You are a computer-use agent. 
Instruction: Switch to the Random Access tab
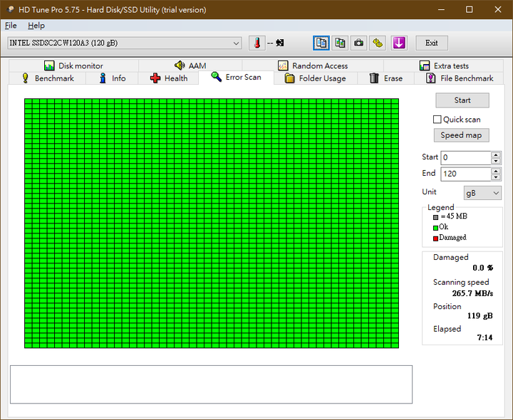coord(313,65)
